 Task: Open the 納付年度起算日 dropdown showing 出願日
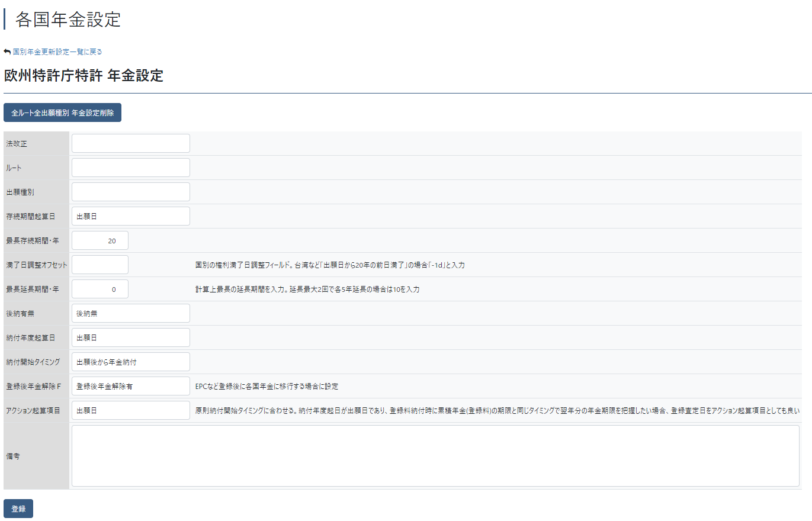pyautogui.click(x=131, y=337)
